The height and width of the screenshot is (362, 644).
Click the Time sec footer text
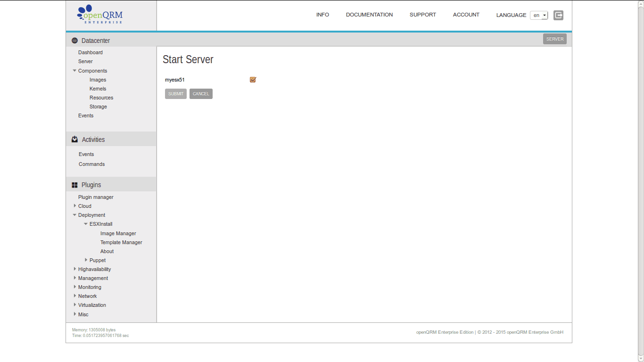(x=100, y=336)
